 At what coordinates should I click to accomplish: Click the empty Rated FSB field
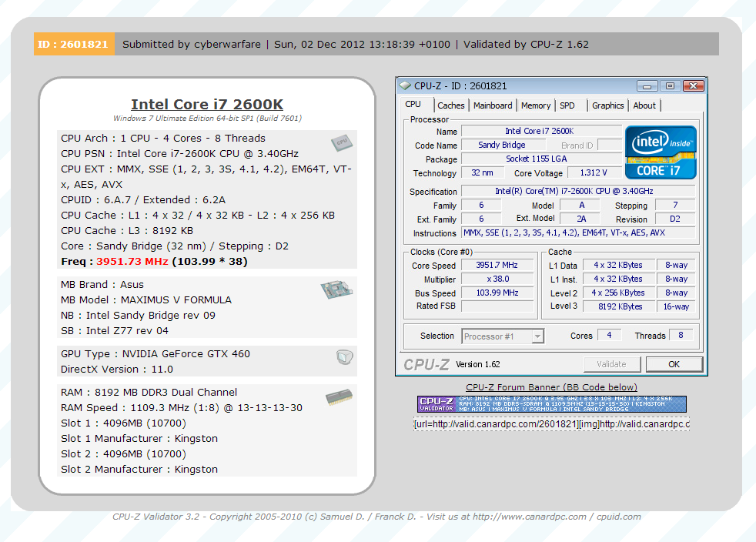[497, 306]
